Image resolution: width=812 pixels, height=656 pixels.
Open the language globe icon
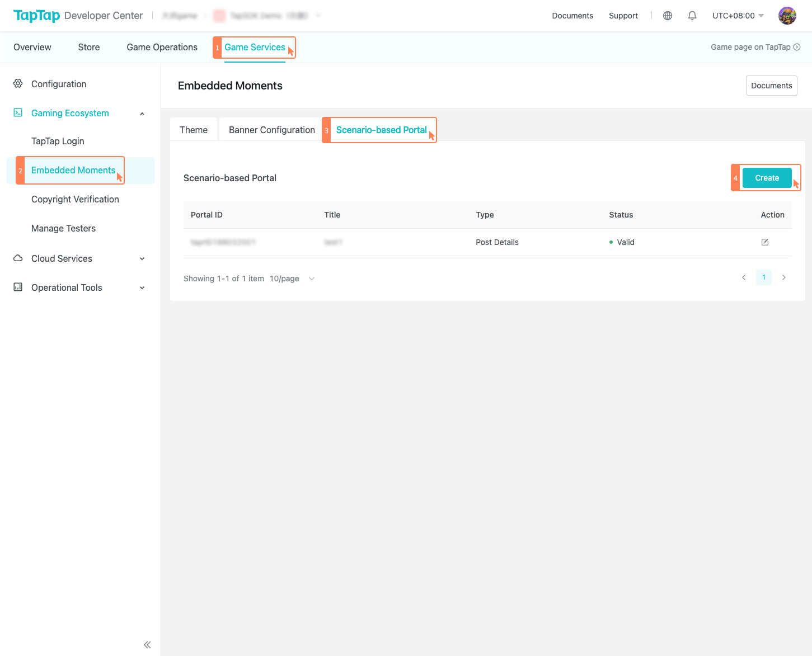click(x=668, y=16)
